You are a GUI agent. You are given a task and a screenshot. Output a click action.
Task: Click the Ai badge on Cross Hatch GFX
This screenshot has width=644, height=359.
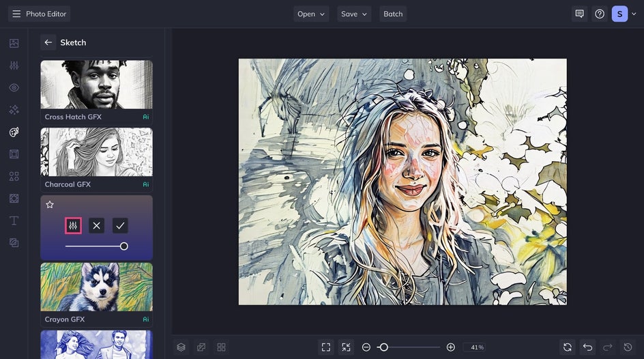tap(146, 117)
